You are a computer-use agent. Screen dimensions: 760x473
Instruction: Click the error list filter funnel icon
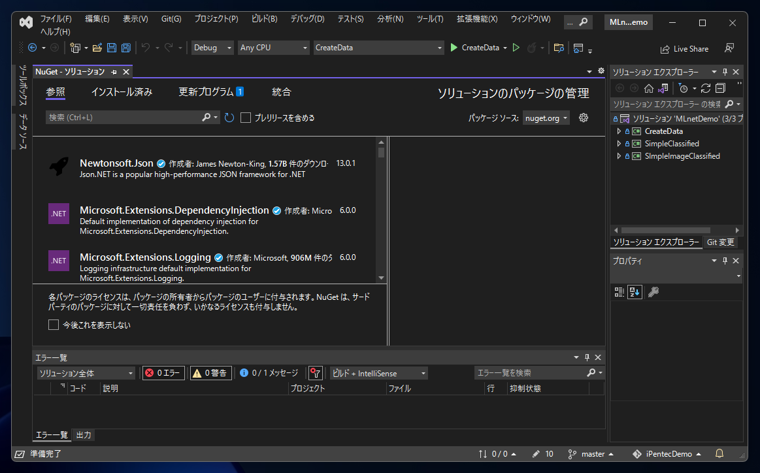[315, 373]
